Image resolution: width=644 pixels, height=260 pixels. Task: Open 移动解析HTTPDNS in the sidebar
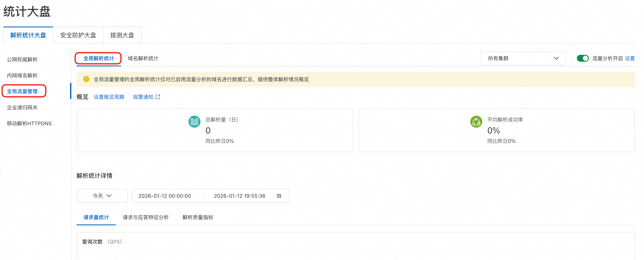pos(29,124)
